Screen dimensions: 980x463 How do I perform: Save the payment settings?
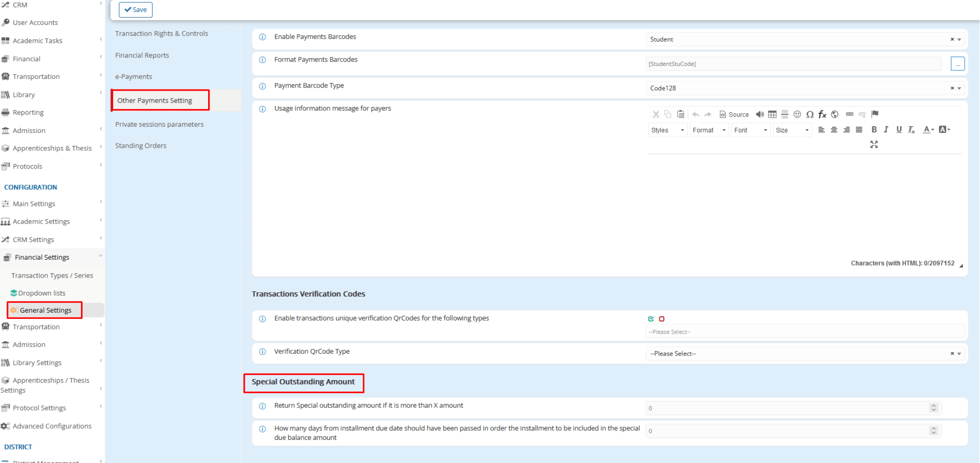(136, 10)
